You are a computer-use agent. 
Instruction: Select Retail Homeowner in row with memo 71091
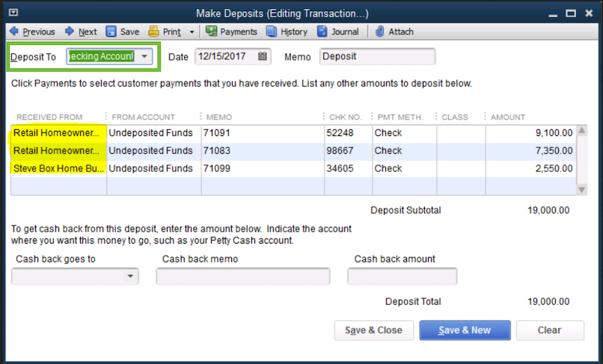point(58,133)
